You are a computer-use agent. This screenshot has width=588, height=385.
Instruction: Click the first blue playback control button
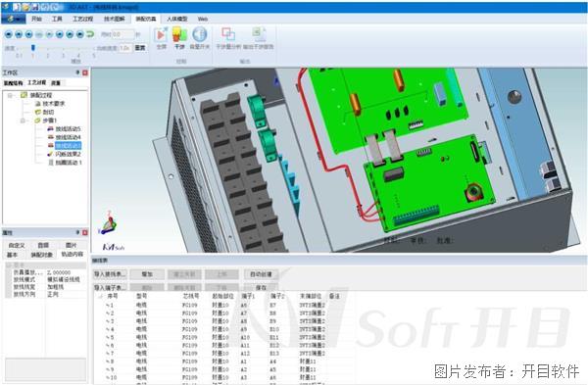click(x=8, y=34)
